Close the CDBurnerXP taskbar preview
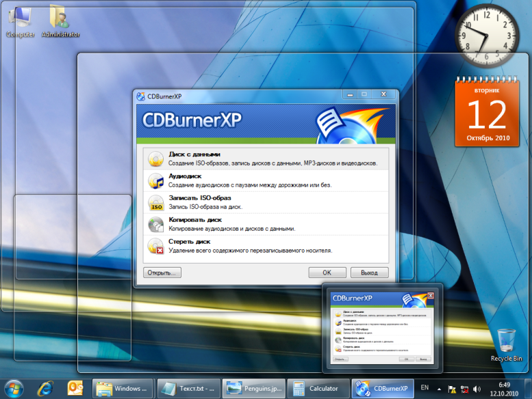The height and width of the screenshot is (399, 532). [x=431, y=295]
